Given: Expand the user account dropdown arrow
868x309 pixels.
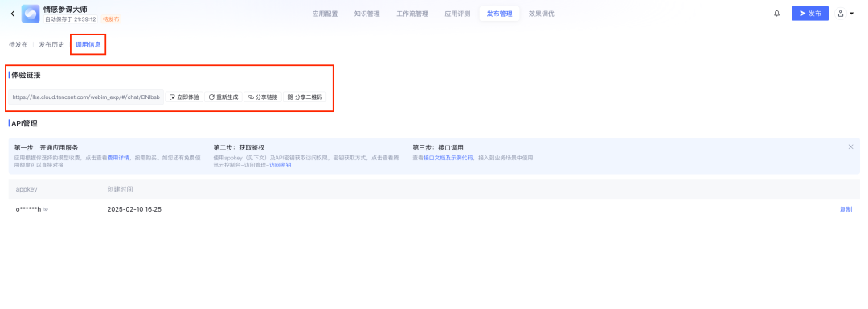Looking at the screenshot, I should pos(851,14).
